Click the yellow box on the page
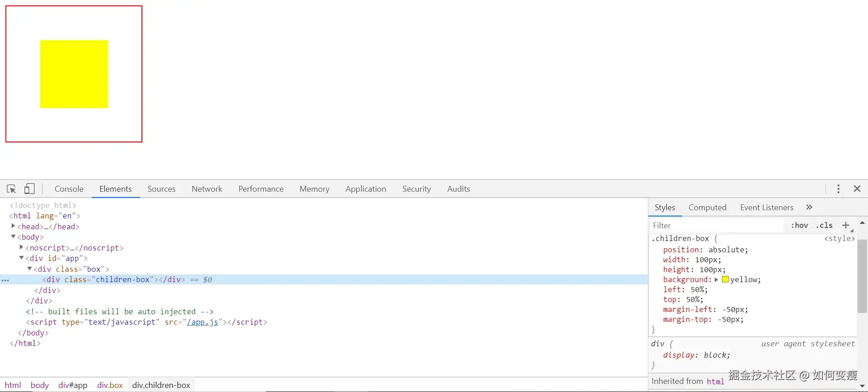868x392 pixels. [x=74, y=74]
